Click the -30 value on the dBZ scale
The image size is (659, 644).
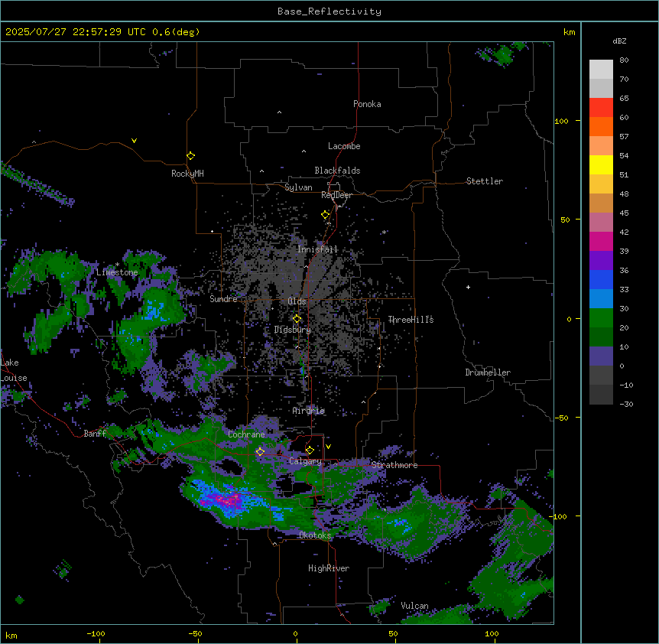[626, 404]
